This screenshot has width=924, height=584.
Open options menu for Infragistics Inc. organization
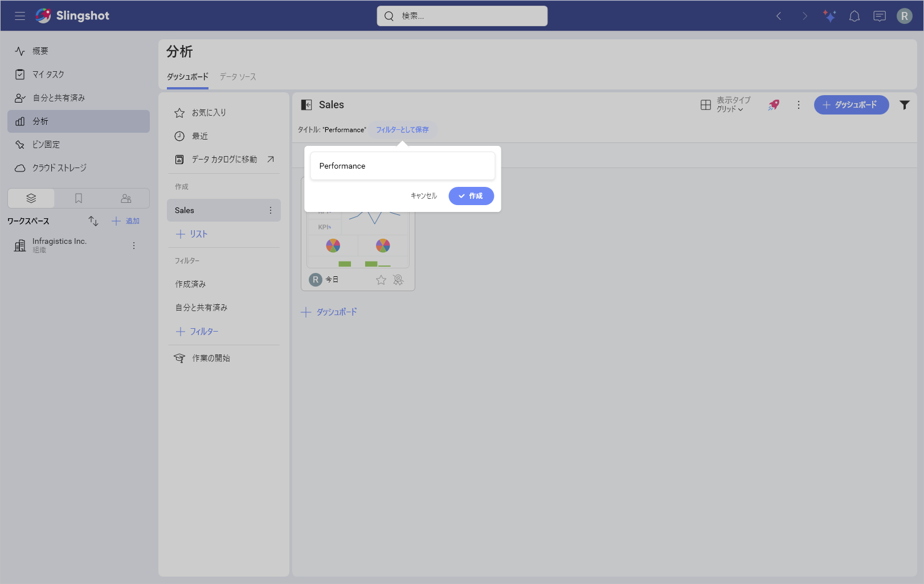tap(134, 245)
